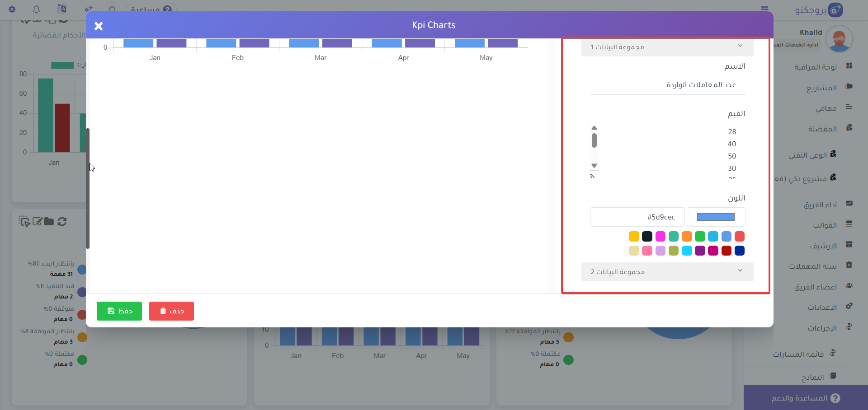Open the trash bin sidebar icon

tap(849, 265)
